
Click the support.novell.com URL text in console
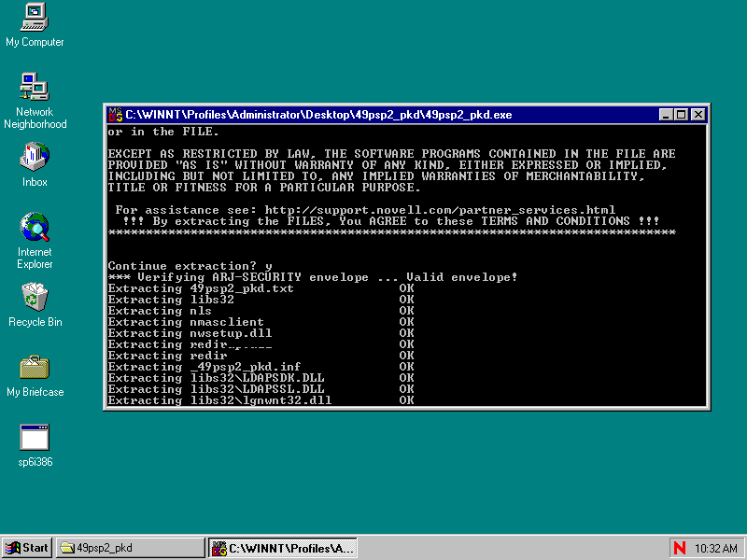click(x=440, y=210)
